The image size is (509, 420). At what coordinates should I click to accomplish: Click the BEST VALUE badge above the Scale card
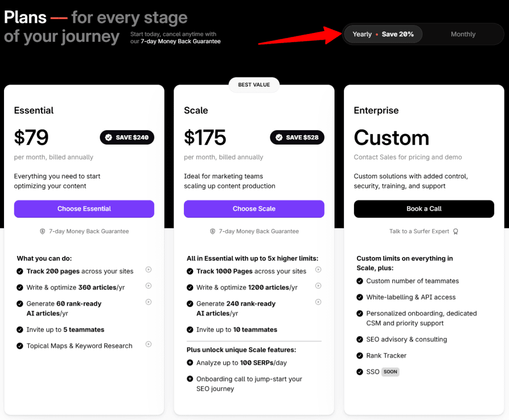254,84
